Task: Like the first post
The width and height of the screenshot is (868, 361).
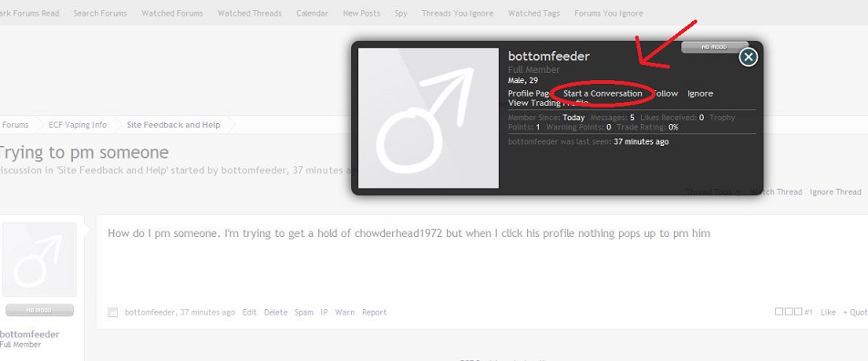Action: pos(828,313)
